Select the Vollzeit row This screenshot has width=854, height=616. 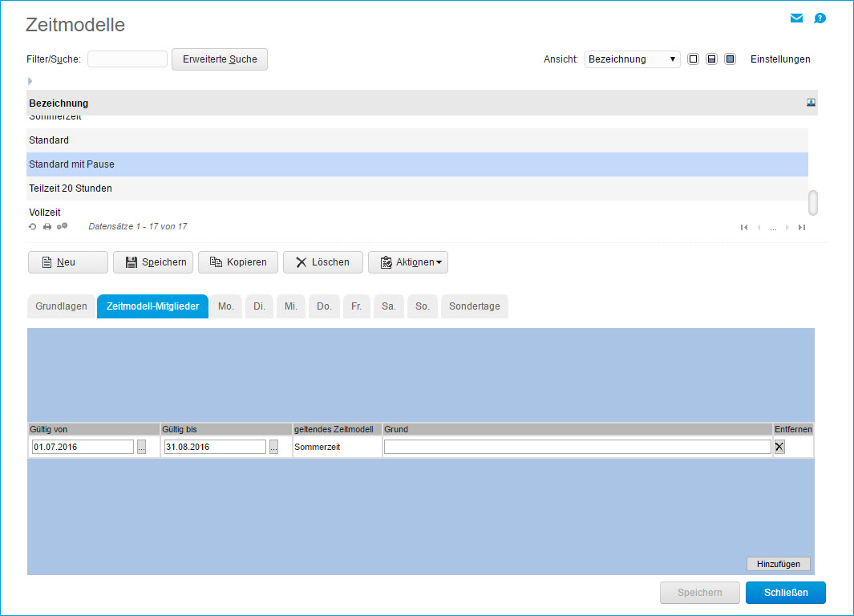417,212
